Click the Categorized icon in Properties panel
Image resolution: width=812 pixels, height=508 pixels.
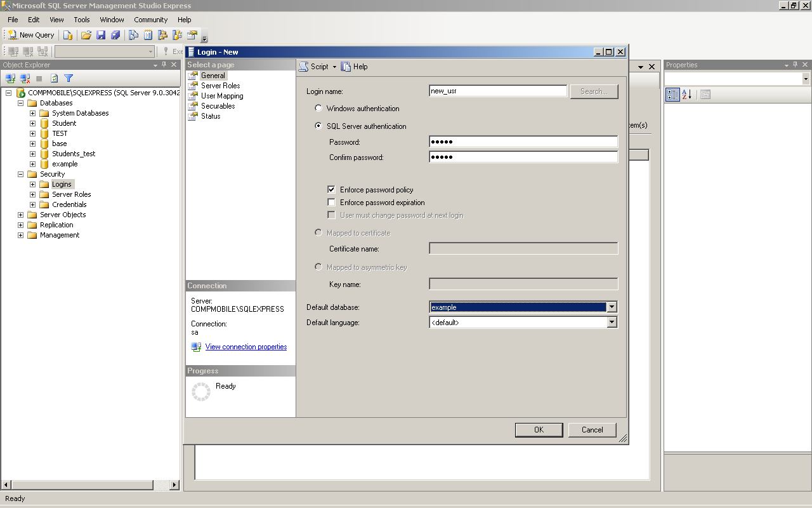(672, 95)
